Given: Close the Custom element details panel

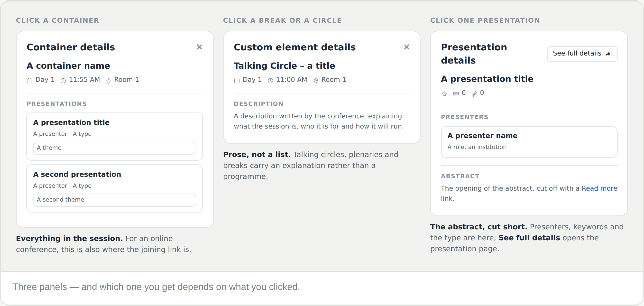Looking at the screenshot, I should (406, 47).
